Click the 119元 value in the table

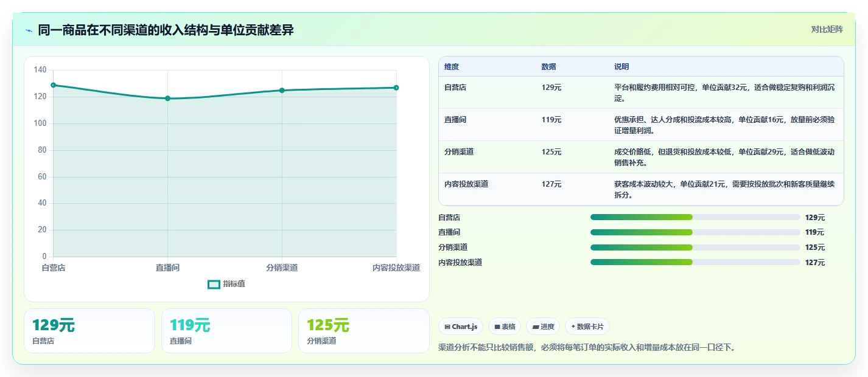click(x=551, y=120)
